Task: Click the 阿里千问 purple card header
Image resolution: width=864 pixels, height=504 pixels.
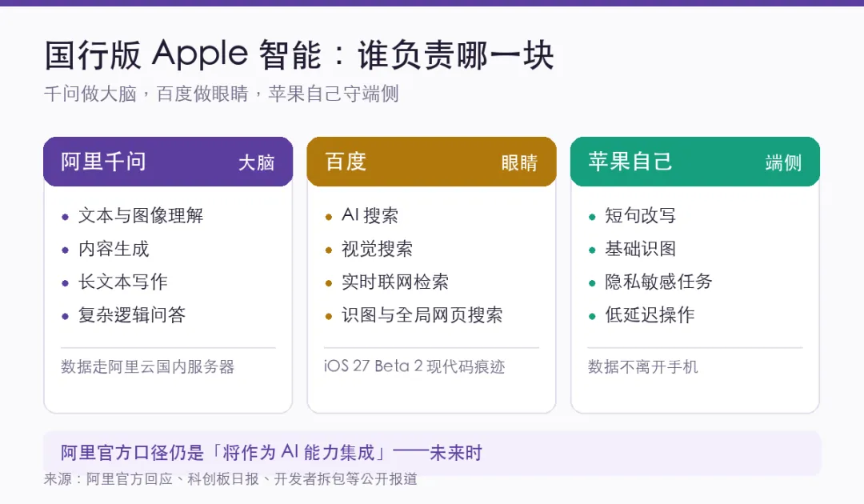Action: (168, 162)
